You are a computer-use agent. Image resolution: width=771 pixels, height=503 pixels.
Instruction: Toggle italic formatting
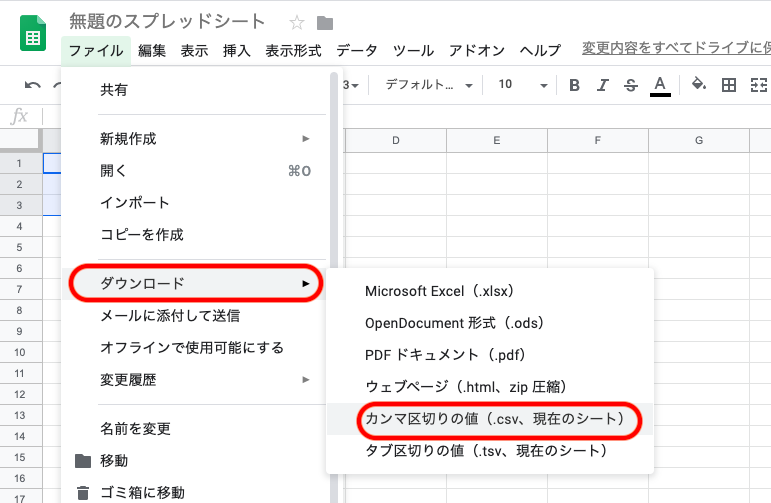coord(602,85)
